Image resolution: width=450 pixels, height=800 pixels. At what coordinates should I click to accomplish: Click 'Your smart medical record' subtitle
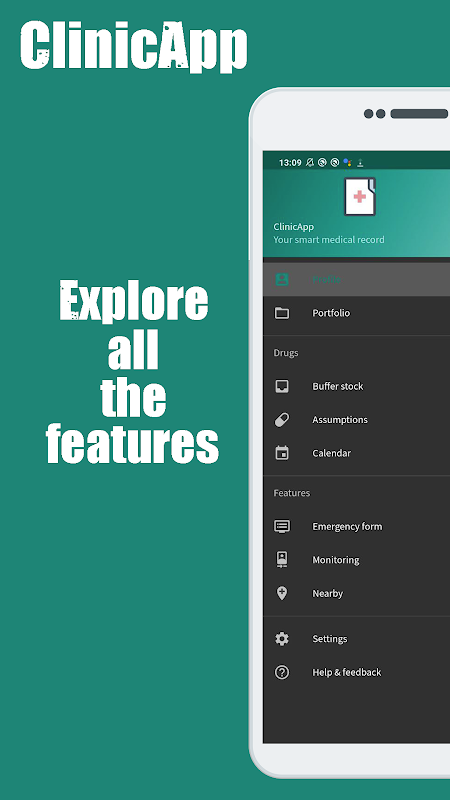coord(329,239)
